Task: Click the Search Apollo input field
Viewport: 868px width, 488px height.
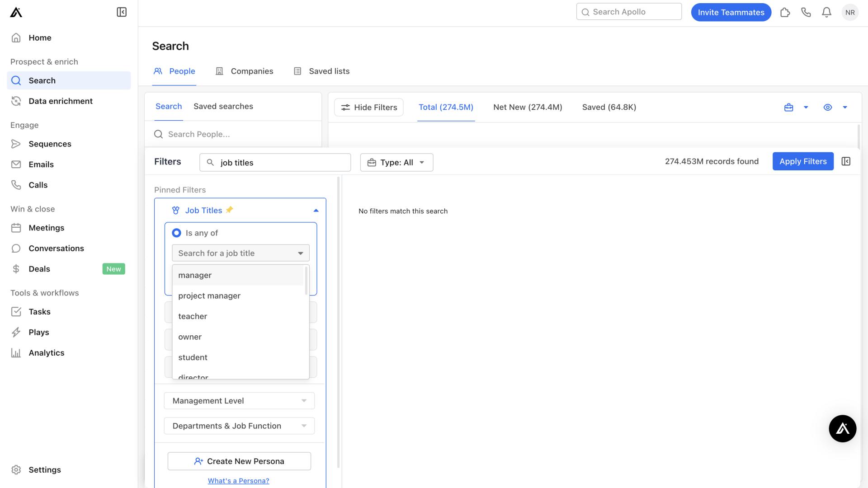Action: [629, 12]
